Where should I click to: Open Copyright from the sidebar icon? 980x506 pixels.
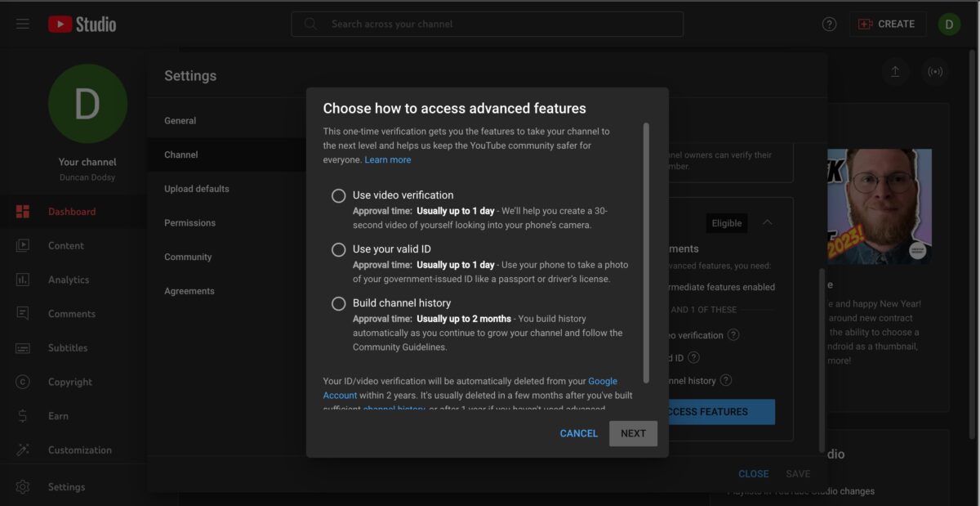23,382
